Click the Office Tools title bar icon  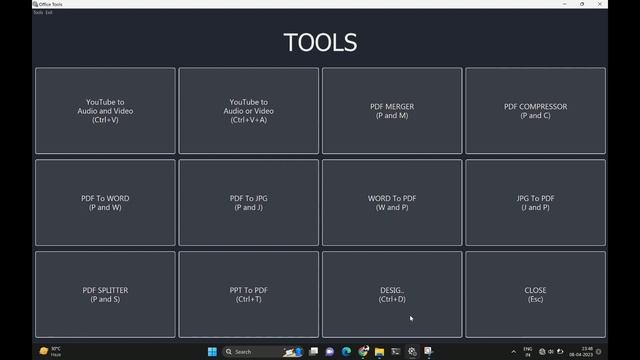[x=36, y=4]
